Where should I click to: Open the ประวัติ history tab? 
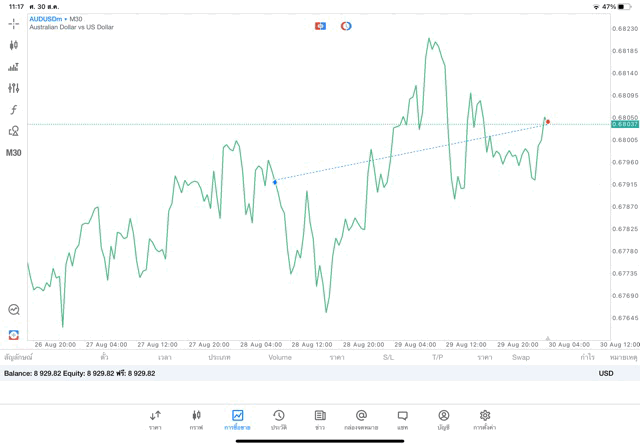pyautogui.click(x=279, y=419)
